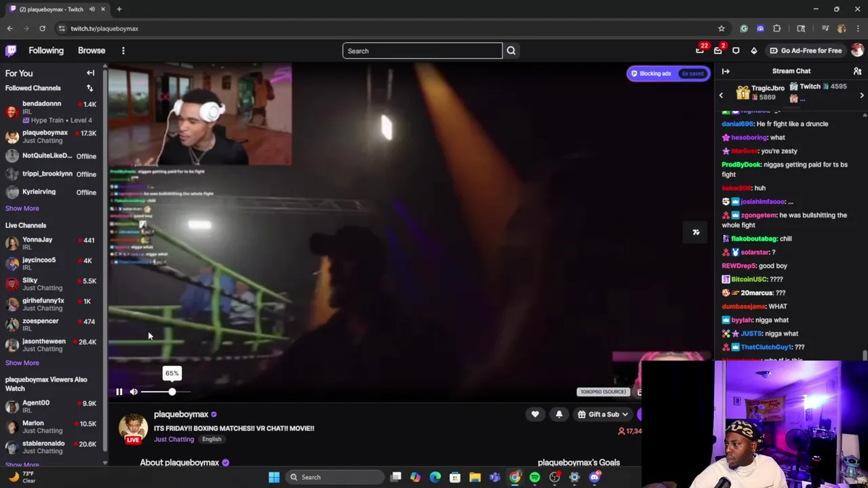This screenshot has width=868, height=488.
Task: Collapse Stream Chat with the arrow icon
Action: pyautogui.click(x=726, y=71)
